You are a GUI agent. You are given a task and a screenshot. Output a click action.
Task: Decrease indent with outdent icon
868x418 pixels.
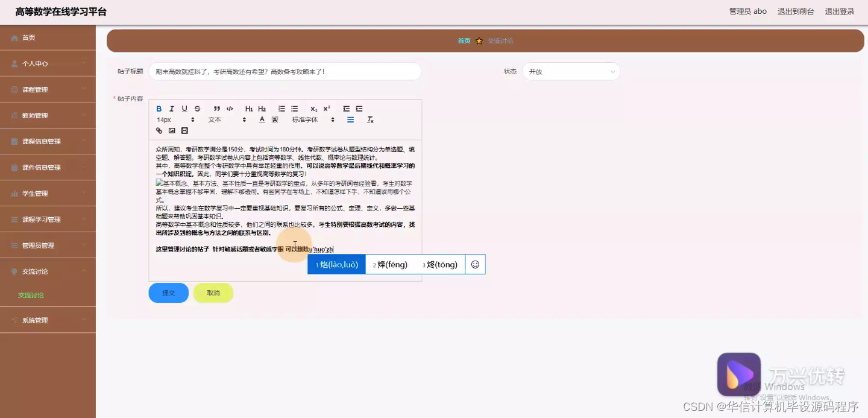pos(346,109)
